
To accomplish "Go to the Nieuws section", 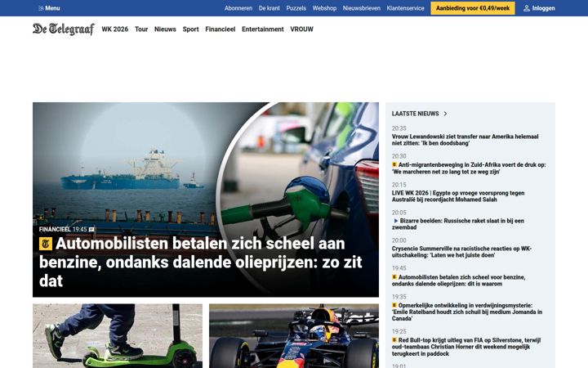I will pyautogui.click(x=165, y=29).
